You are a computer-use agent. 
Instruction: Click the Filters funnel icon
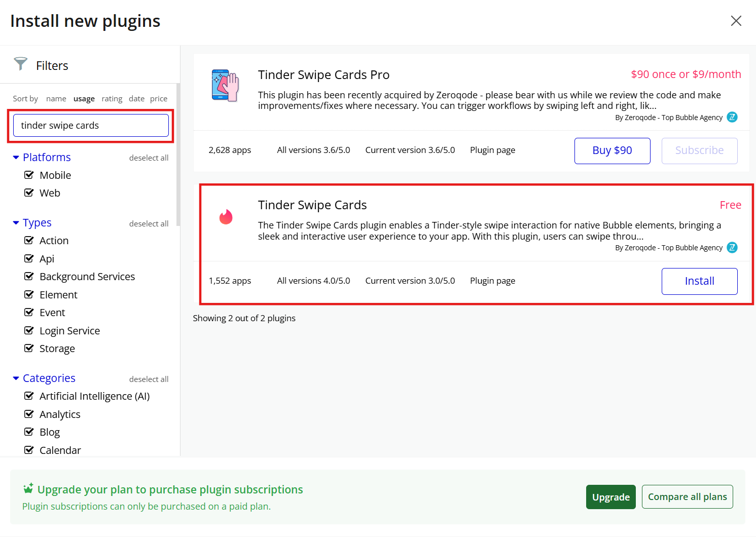point(21,64)
